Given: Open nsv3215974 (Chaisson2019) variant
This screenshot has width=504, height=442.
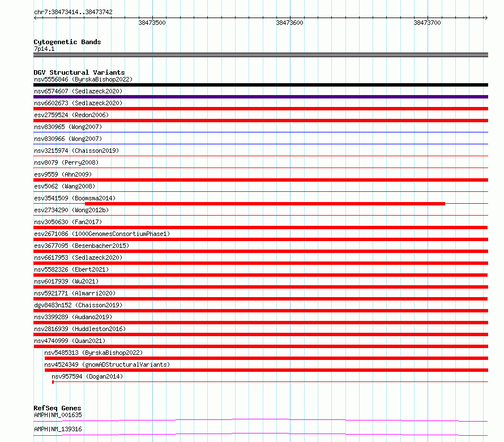Looking at the screenshot, I should pyautogui.click(x=76, y=151).
